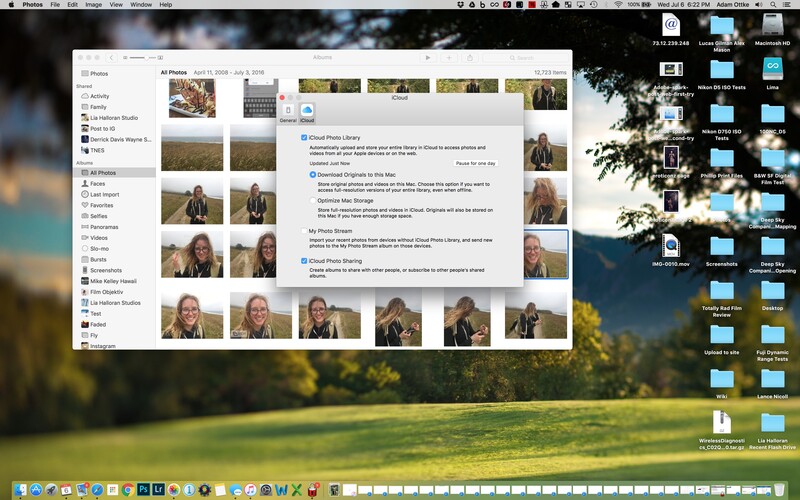Go back with the toolbar chevron button
800x500 pixels.
click(x=111, y=58)
